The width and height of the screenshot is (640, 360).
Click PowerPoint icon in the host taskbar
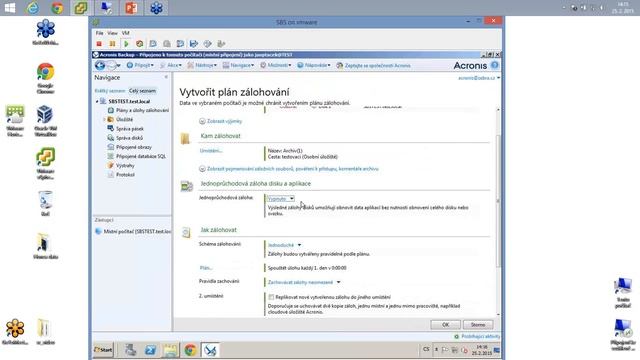point(131,8)
